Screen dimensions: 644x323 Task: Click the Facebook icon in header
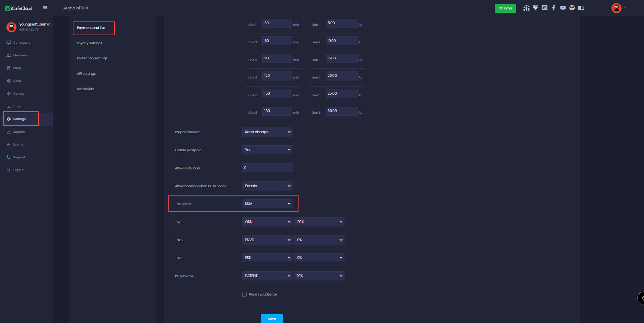[x=554, y=8]
